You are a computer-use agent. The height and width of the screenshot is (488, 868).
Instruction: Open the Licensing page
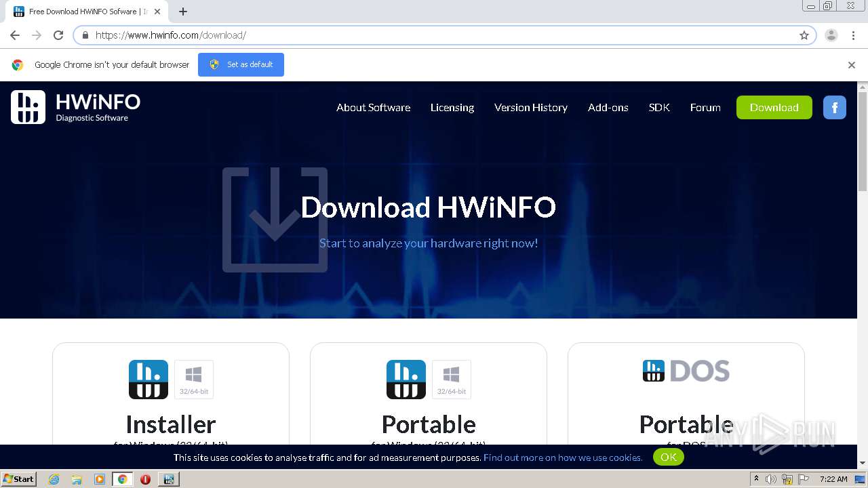point(452,107)
